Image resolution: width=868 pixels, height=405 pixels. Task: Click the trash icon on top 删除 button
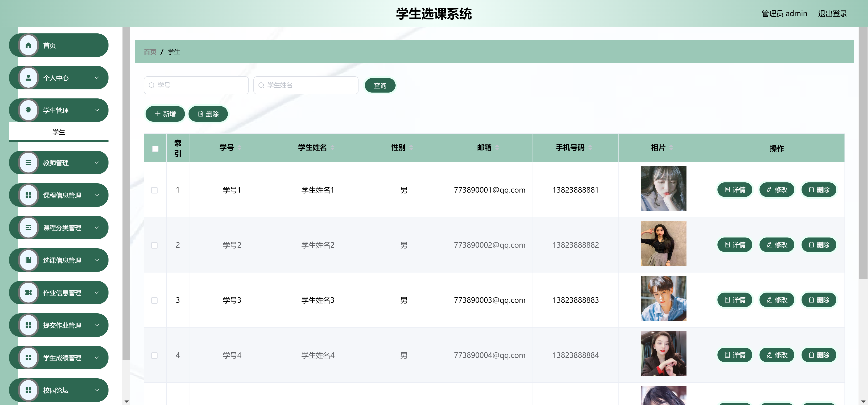pyautogui.click(x=200, y=114)
